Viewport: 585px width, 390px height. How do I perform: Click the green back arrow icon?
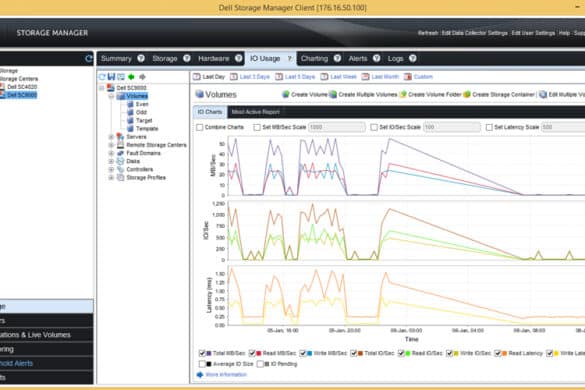[131, 77]
